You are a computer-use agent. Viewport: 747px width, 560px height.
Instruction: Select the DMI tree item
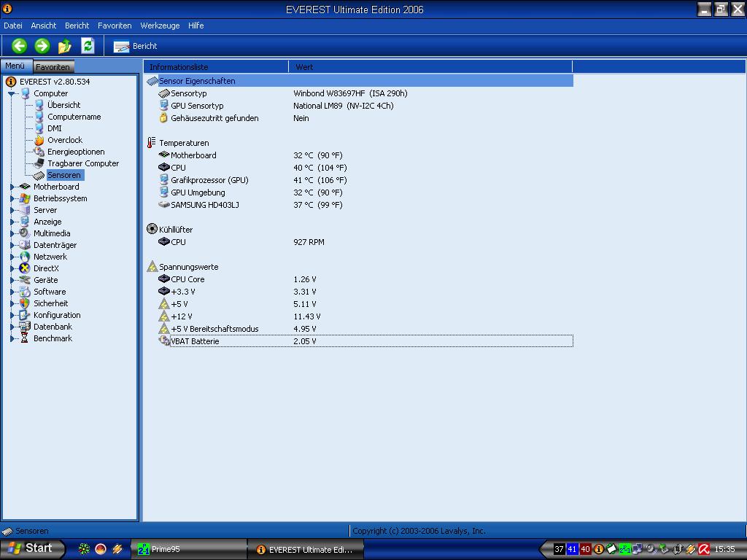[x=54, y=128]
